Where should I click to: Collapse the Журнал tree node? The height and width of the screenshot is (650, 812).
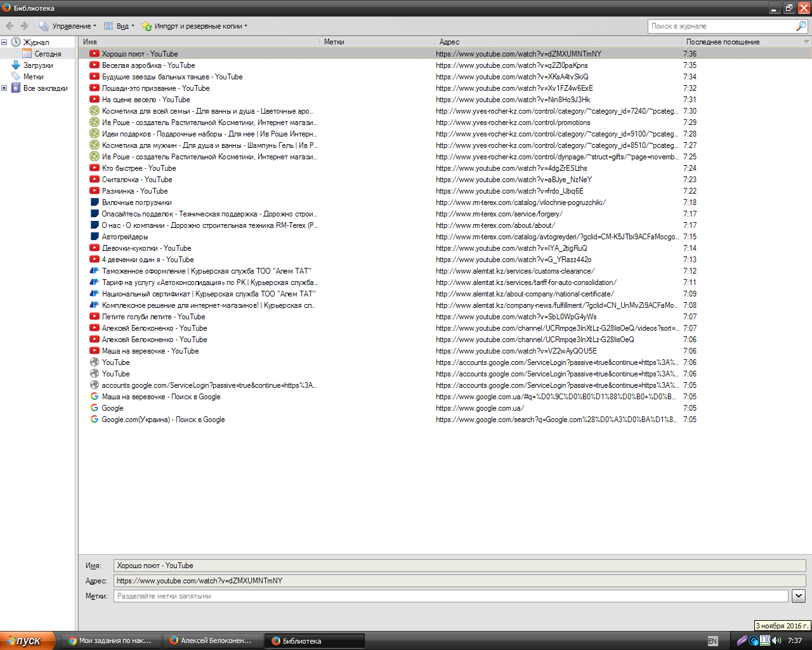point(4,43)
